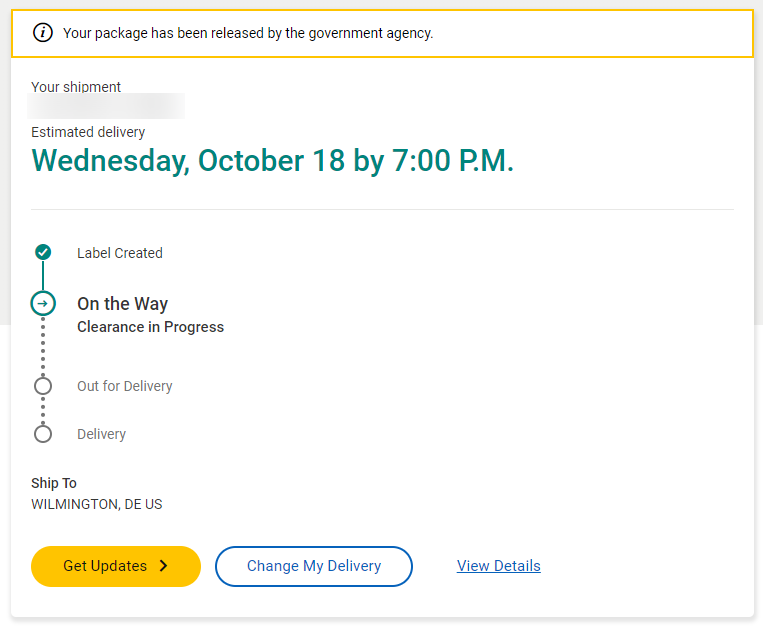Click the empty circle beside Out for Delivery
This screenshot has height=629, width=763.
[43, 386]
